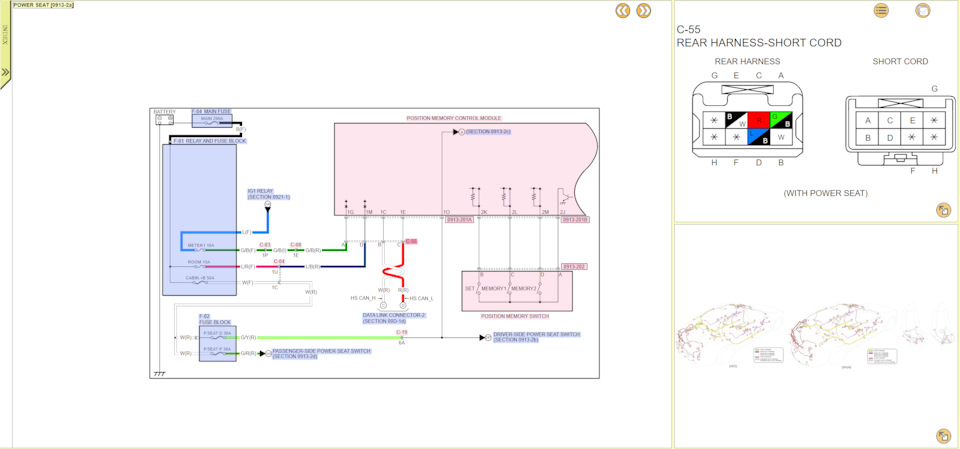
Task: Click the HS CAN_H label
Action: (362, 298)
